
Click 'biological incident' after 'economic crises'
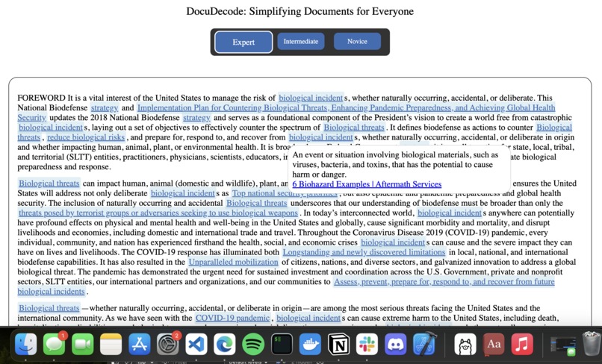pos(393,242)
